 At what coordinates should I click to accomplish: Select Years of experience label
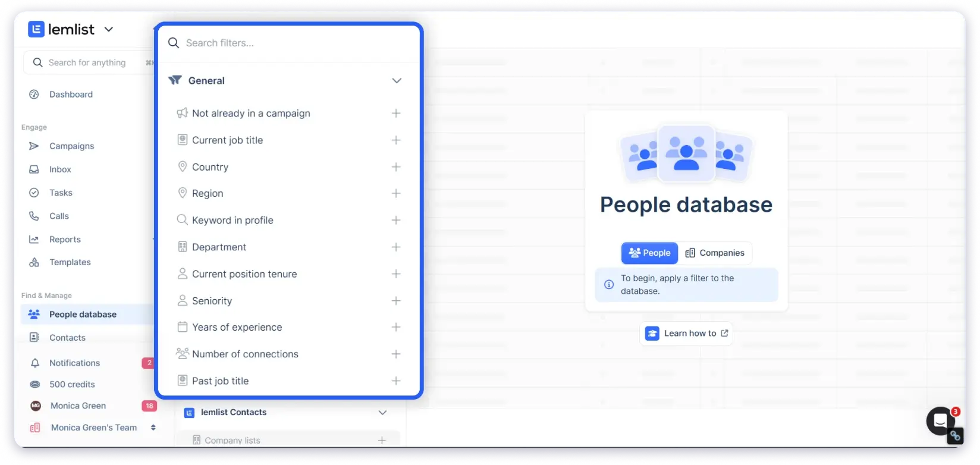pyautogui.click(x=237, y=327)
